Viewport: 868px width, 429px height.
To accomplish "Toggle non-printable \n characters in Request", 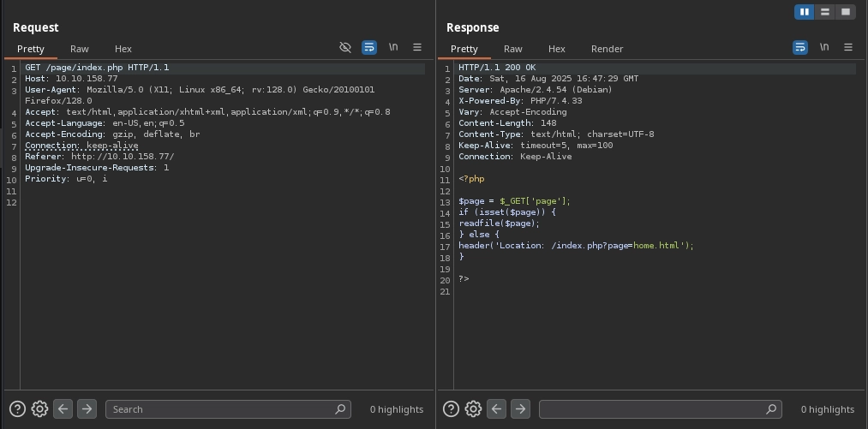I will pyautogui.click(x=393, y=48).
